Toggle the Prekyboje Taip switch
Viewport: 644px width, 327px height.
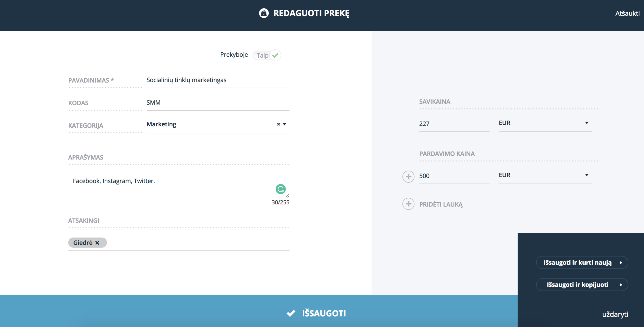click(x=267, y=55)
